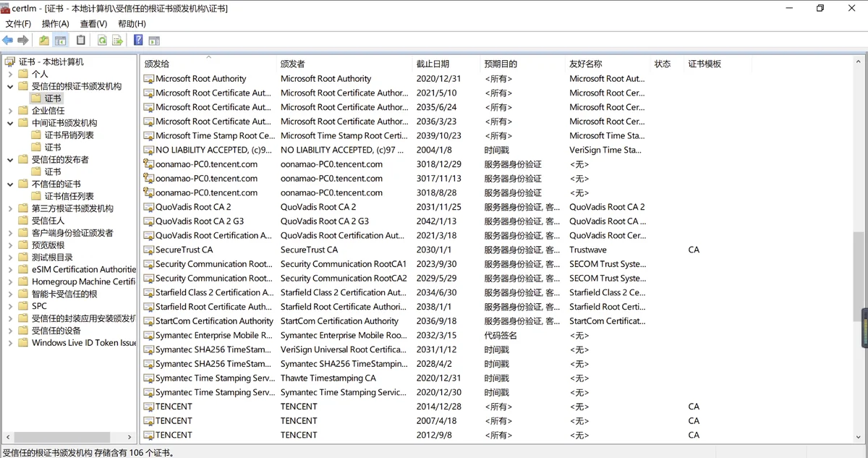This screenshot has height=458, width=868.
Task: Toggle the Show/Hide Console Tree icon
Action: pyautogui.click(x=61, y=41)
